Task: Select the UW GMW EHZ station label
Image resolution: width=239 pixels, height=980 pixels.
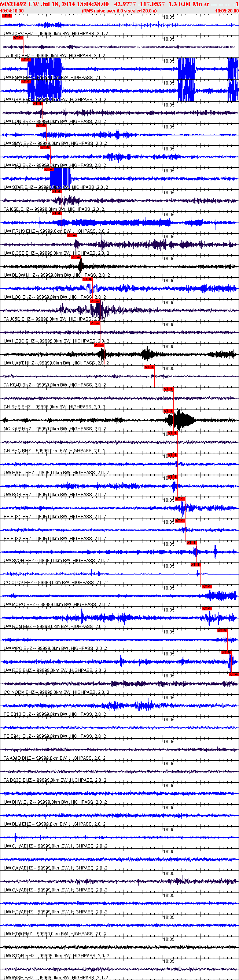Action: pos(19,868)
